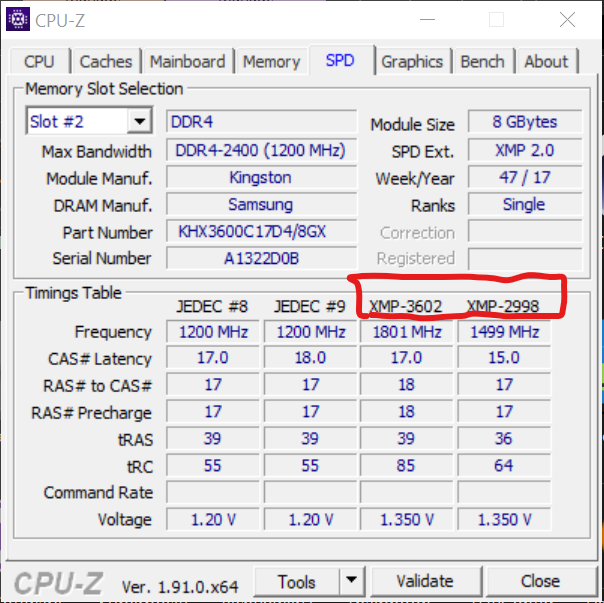
Task: Click the empty Correction field
Action: coord(525,232)
